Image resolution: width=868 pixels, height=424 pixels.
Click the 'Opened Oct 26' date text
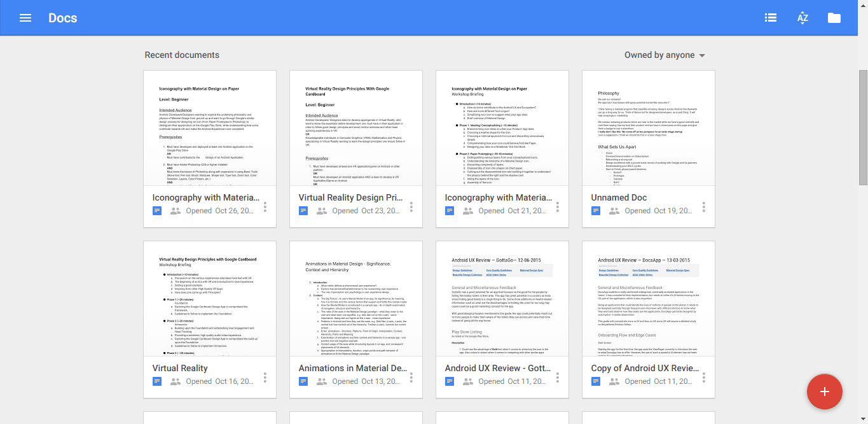pos(219,211)
